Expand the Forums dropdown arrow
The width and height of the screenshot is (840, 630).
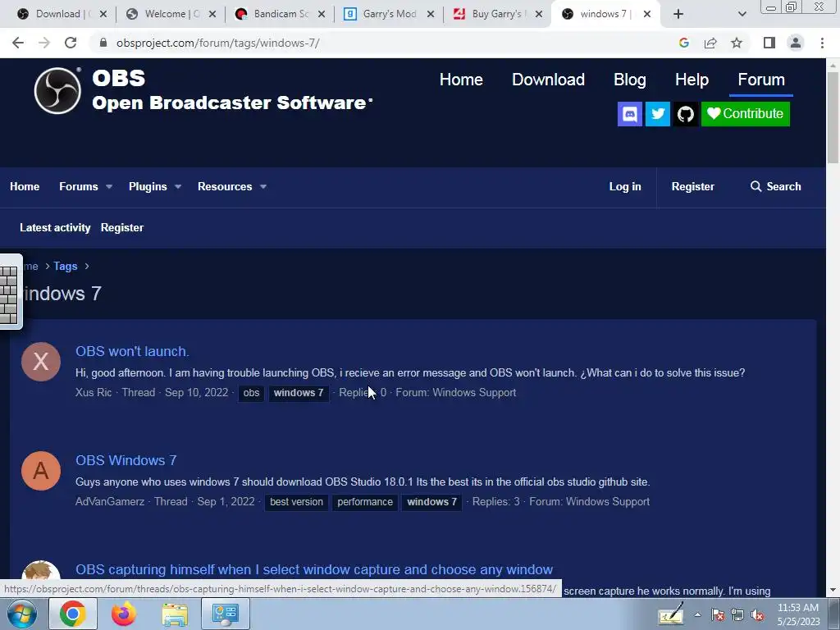pyautogui.click(x=109, y=186)
